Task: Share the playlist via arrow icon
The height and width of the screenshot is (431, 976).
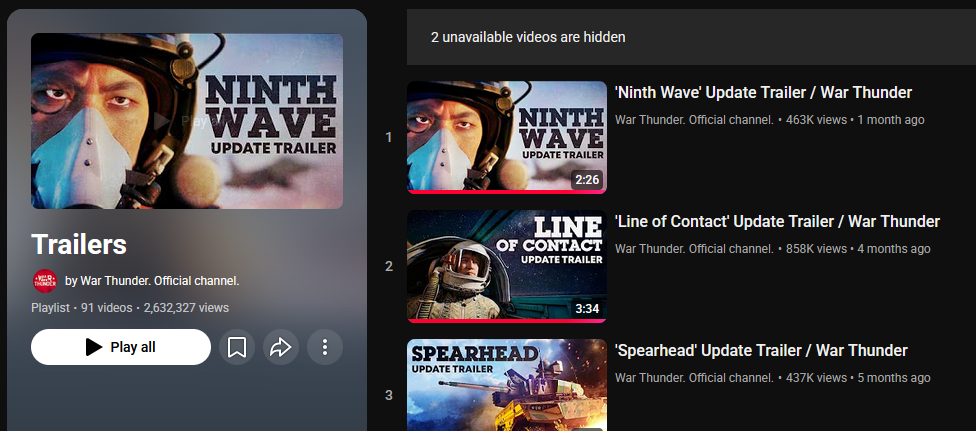Action: tap(281, 347)
